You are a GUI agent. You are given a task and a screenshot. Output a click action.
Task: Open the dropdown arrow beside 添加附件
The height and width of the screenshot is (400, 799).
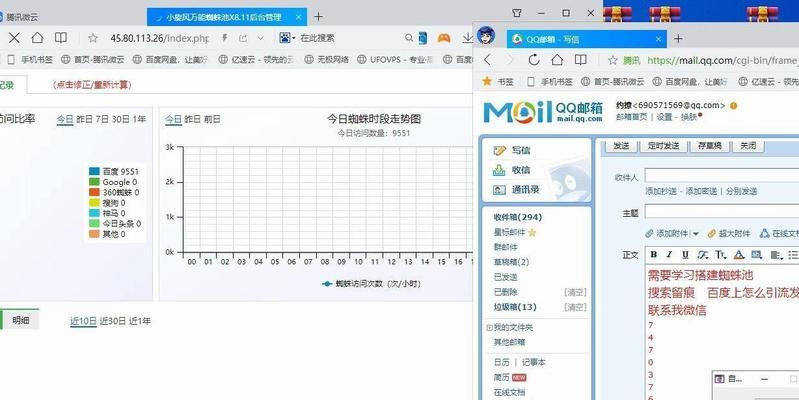tap(696, 234)
